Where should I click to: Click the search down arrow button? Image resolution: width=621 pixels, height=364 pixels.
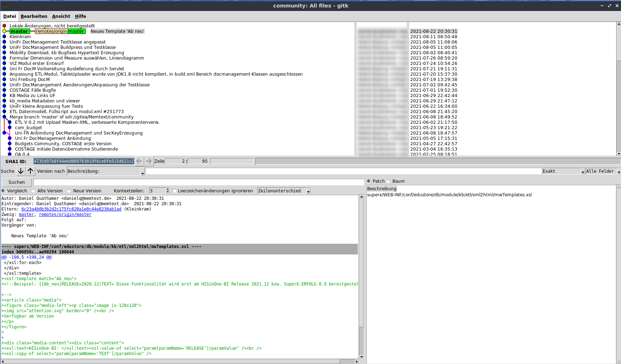pyautogui.click(x=21, y=171)
